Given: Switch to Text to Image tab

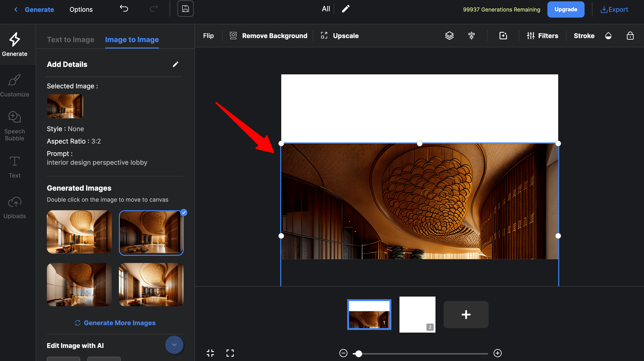Looking at the screenshot, I should tap(70, 39).
